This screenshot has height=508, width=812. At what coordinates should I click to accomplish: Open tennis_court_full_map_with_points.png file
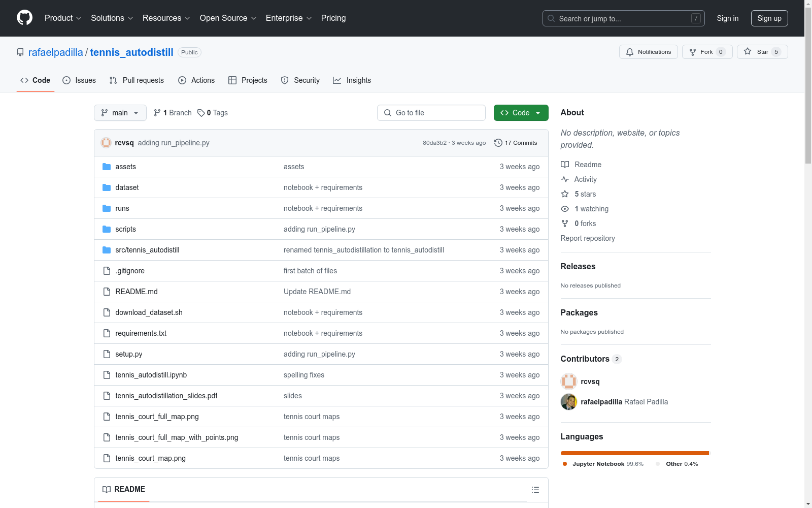pos(177,437)
